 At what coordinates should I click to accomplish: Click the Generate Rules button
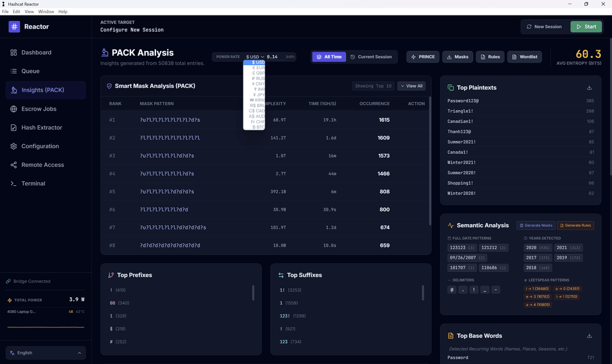(576, 225)
